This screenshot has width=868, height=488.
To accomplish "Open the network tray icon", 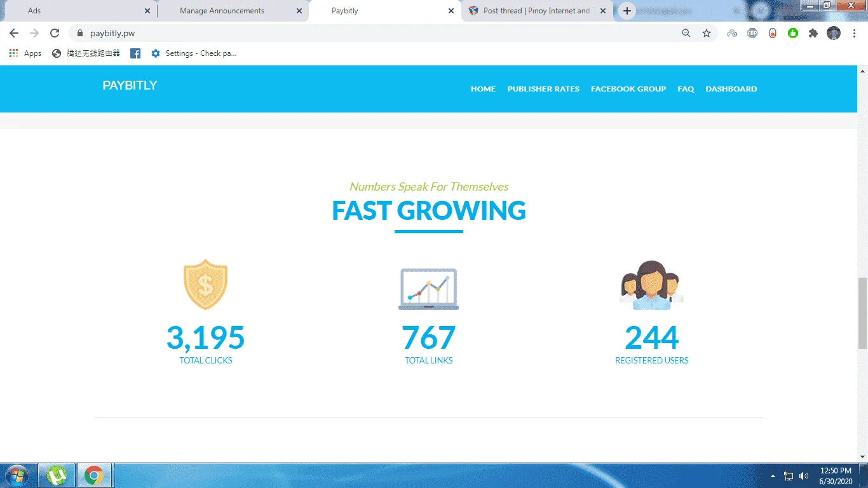I will [x=789, y=476].
